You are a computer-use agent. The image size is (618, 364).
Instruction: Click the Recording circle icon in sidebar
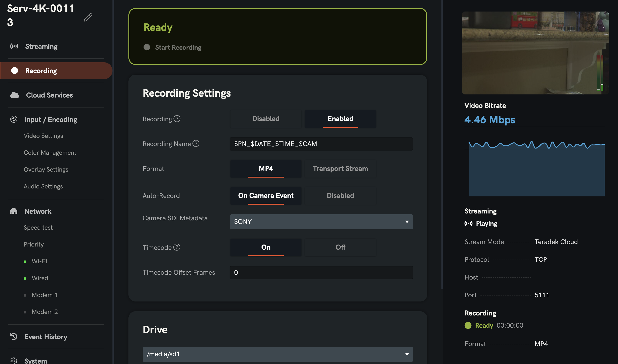15,71
